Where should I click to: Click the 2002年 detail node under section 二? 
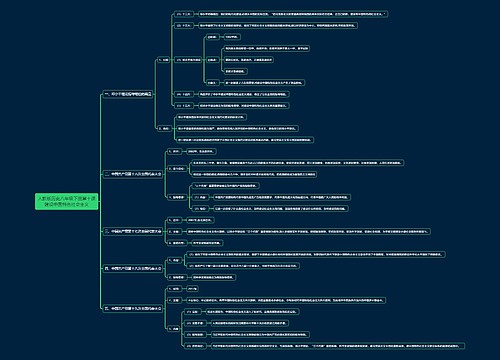point(201,151)
